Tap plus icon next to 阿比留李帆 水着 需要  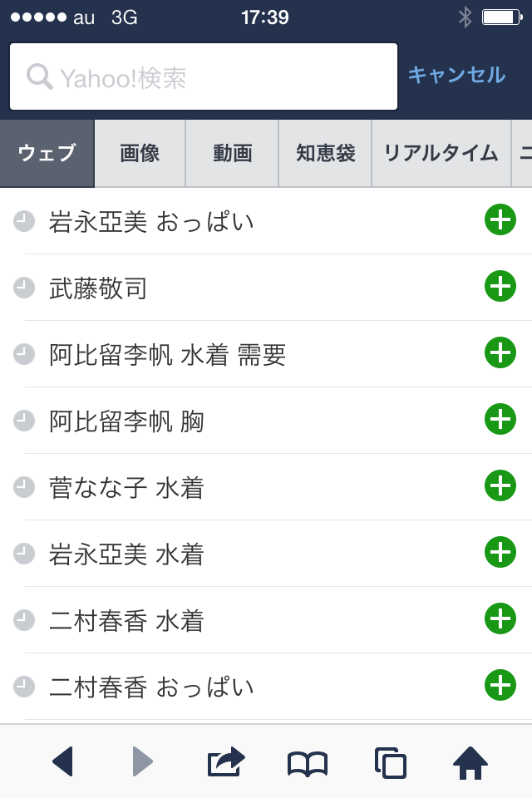pos(500,353)
